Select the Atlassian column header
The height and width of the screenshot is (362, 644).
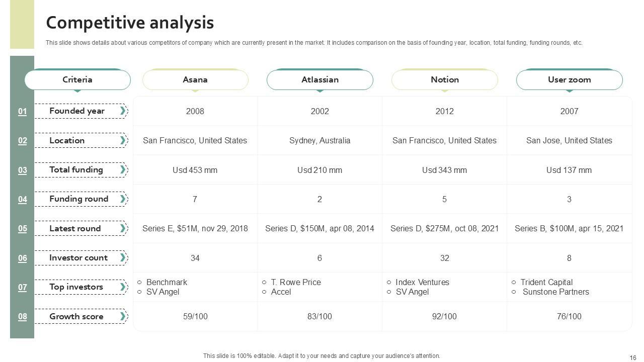click(320, 79)
